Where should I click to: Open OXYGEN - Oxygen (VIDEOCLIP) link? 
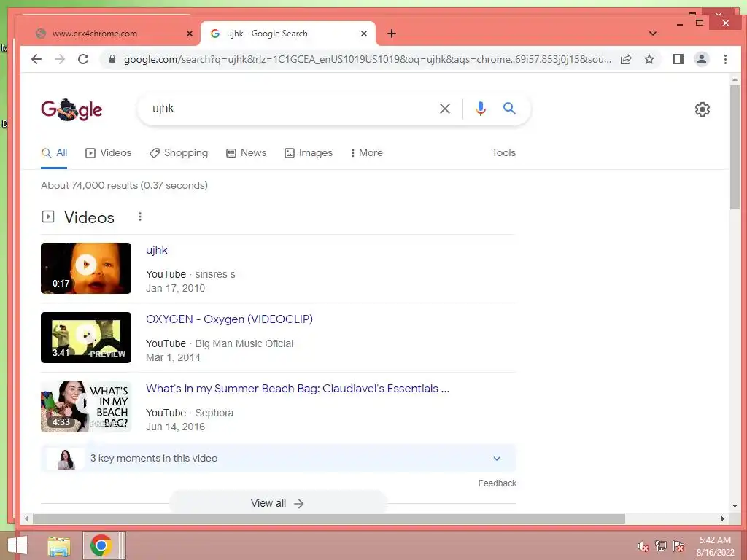[229, 319]
